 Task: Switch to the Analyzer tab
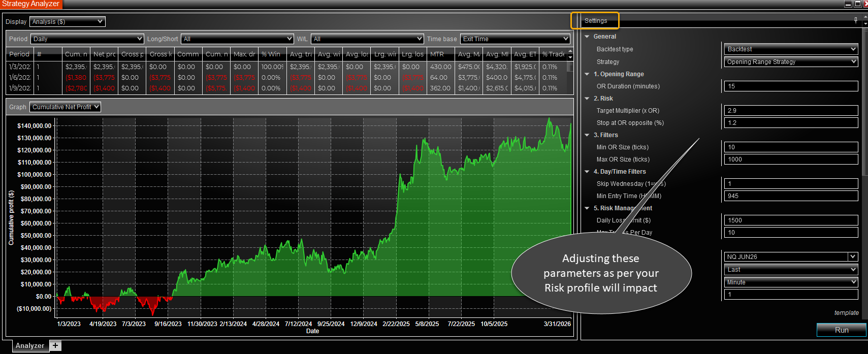pos(30,345)
